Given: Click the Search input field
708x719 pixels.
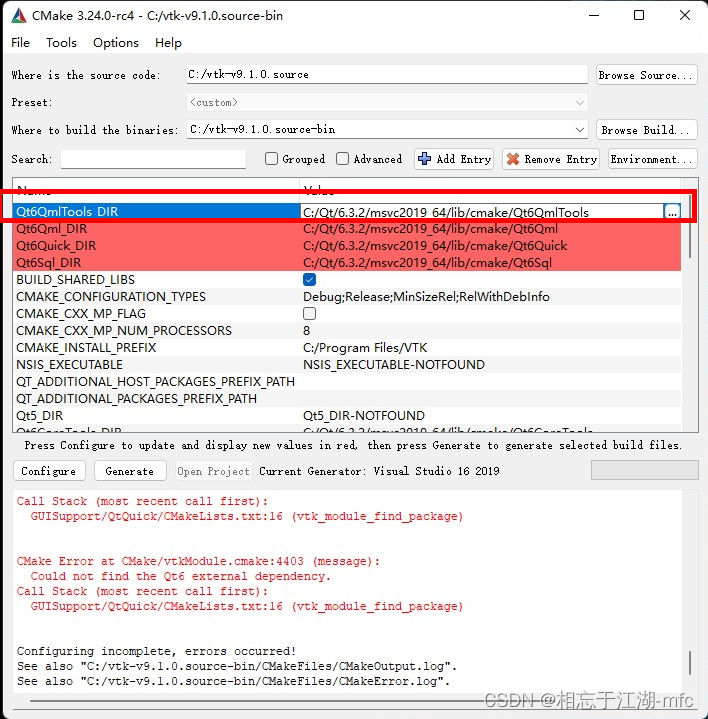Looking at the screenshot, I should 153,159.
